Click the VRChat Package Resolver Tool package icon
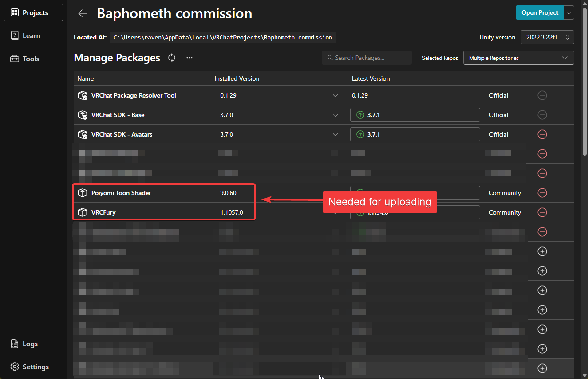 tap(83, 95)
